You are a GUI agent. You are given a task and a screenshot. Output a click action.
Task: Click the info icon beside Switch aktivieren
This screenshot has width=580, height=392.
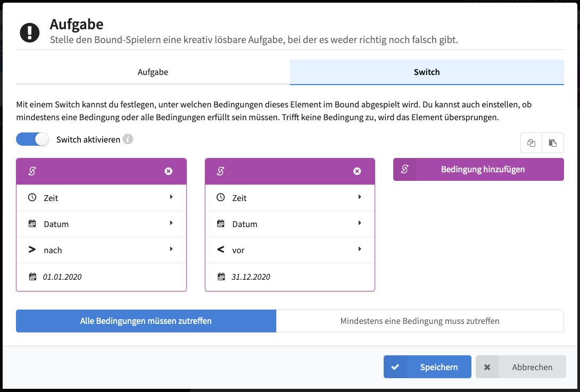point(128,139)
